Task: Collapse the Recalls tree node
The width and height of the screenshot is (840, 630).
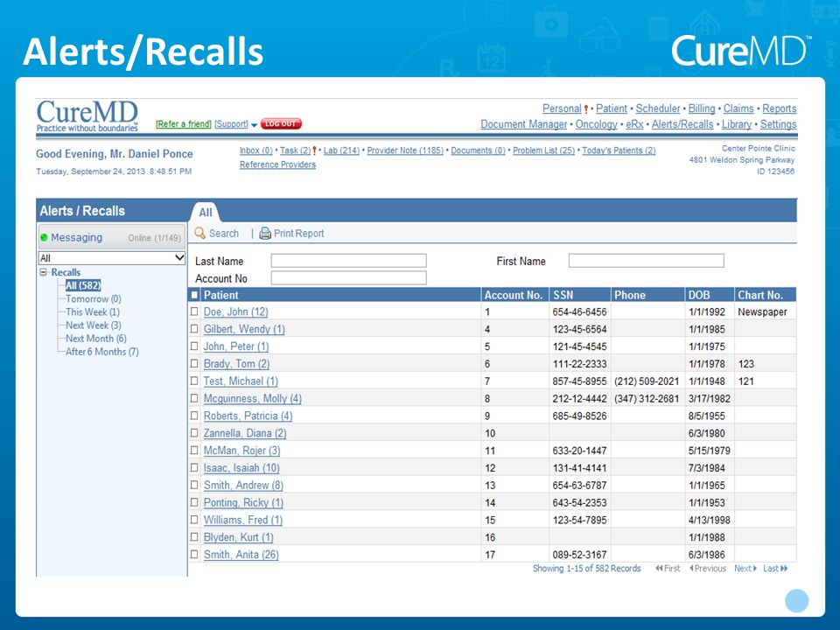Action: pos(44,272)
